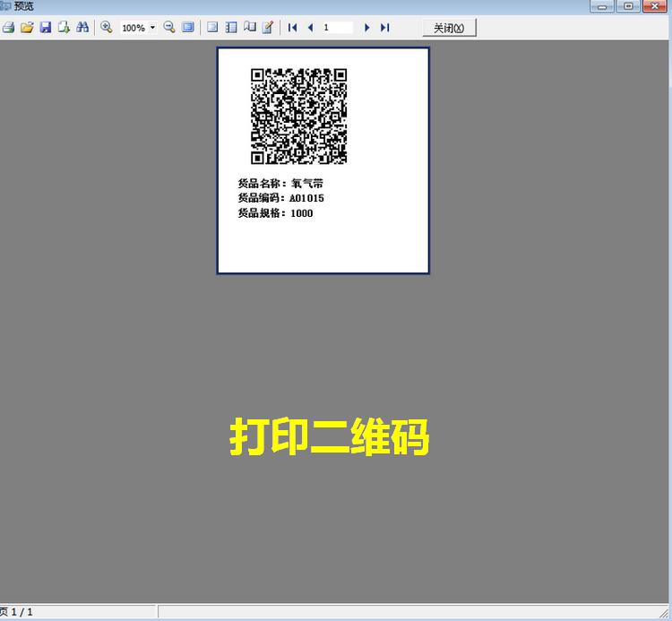Close the 预览 window with red X
This screenshot has height=621, width=672.
point(655,6)
